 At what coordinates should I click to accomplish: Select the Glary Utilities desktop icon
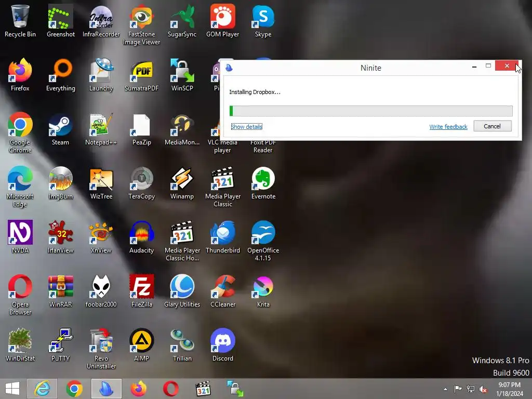pos(182,291)
